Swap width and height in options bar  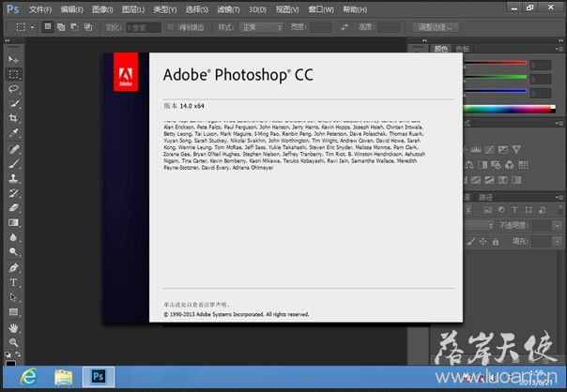click(x=345, y=27)
